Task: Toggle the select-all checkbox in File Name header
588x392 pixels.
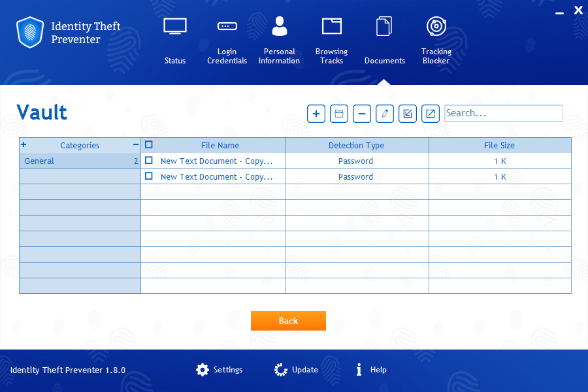Action: pyautogui.click(x=149, y=144)
